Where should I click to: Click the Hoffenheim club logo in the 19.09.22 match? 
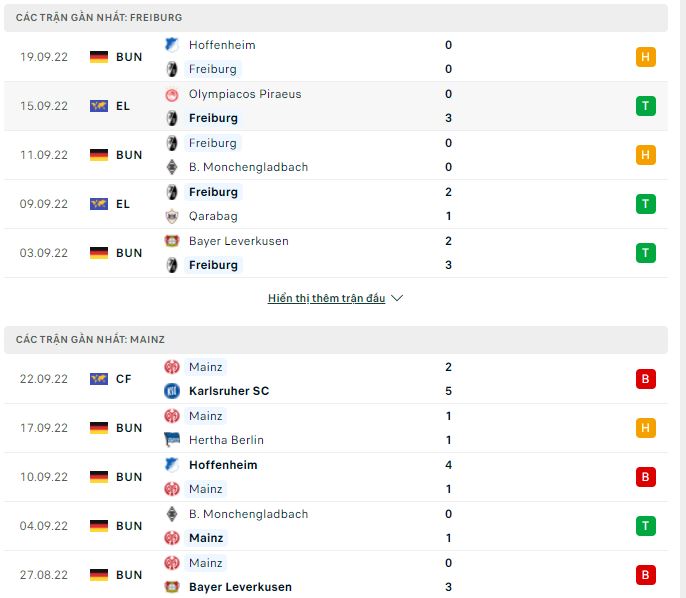171,45
